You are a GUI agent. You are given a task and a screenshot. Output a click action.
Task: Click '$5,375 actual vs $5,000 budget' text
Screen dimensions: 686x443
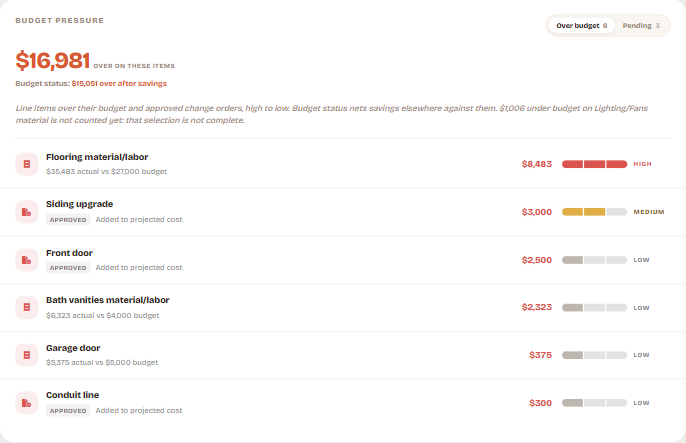(x=102, y=363)
